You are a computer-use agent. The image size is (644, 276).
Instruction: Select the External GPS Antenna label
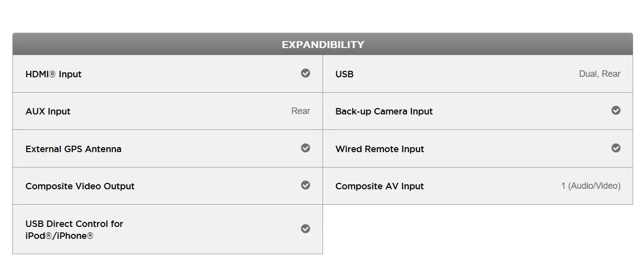click(73, 149)
